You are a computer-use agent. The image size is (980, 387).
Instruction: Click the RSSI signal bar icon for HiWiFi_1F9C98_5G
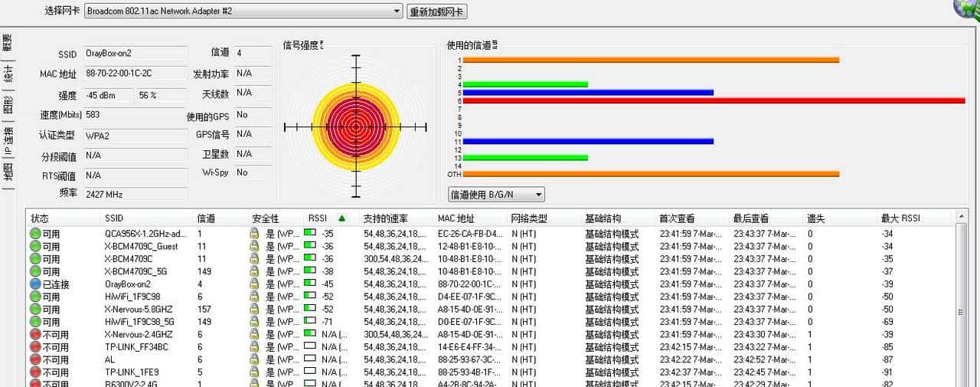click(x=310, y=322)
